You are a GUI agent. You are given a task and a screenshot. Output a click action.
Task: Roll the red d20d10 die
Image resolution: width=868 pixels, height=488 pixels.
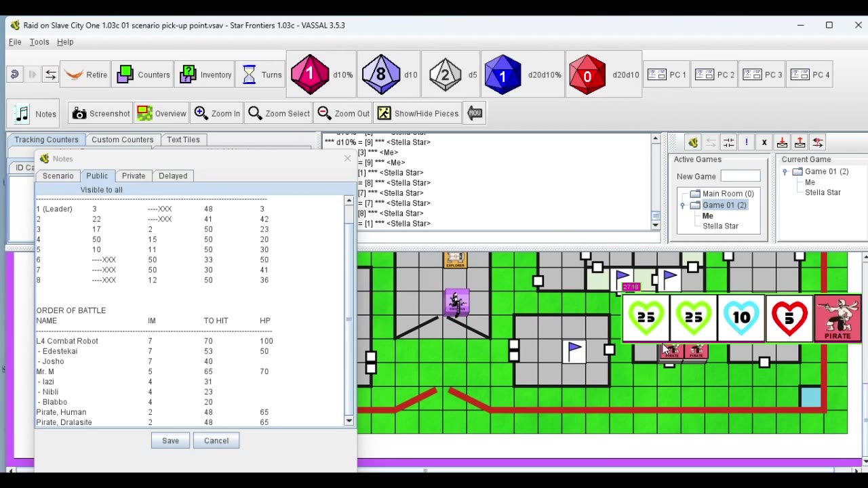605,75
